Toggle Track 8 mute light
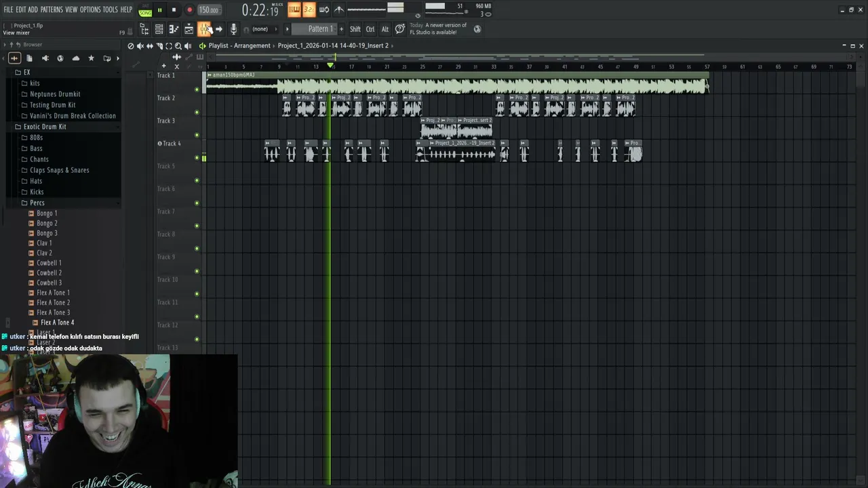 click(x=197, y=249)
